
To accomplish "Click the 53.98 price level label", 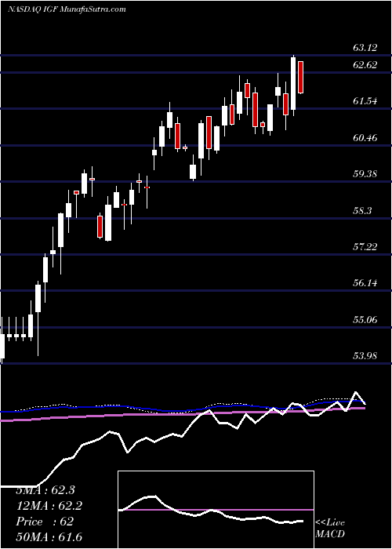I will tap(365, 356).
